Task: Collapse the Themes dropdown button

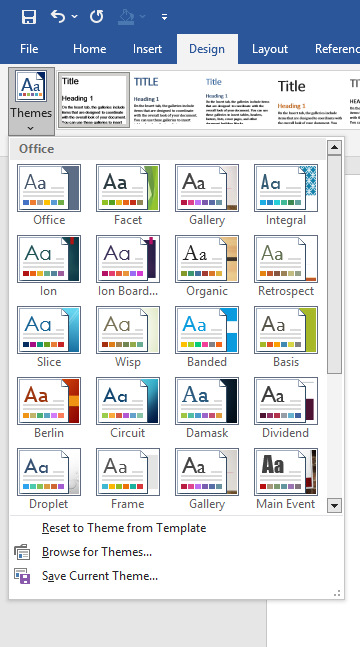Action: click(31, 101)
